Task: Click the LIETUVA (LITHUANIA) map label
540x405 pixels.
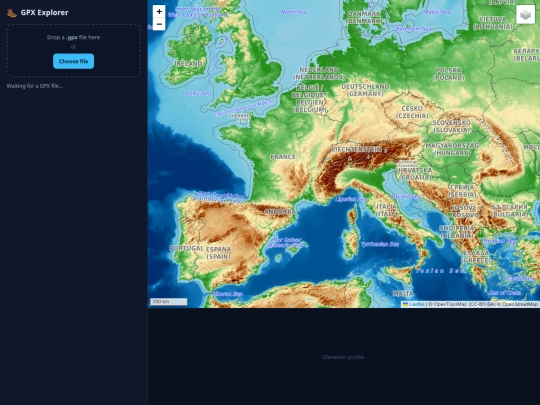Action: click(x=493, y=23)
